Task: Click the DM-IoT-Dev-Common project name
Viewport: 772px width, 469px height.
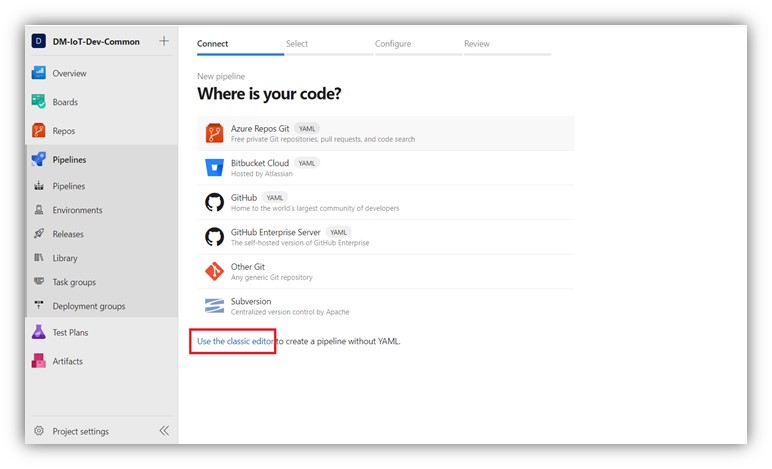Action: click(96, 41)
